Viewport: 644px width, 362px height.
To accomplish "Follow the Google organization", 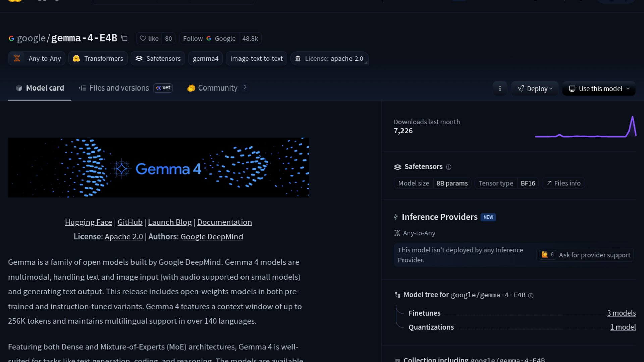I will 193,38.
